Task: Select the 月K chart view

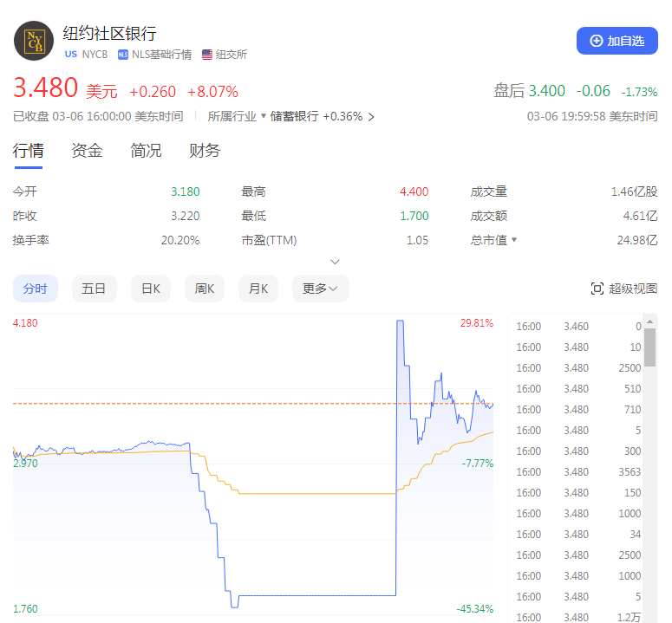Action: 258,289
